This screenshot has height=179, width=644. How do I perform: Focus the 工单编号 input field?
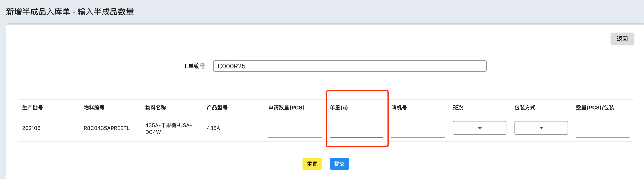coord(350,66)
